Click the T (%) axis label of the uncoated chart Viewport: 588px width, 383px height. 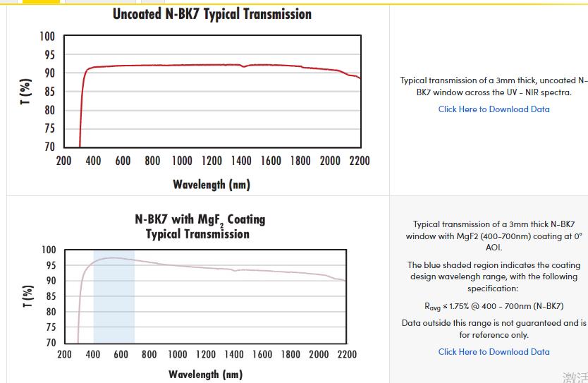tap(25, 92)
